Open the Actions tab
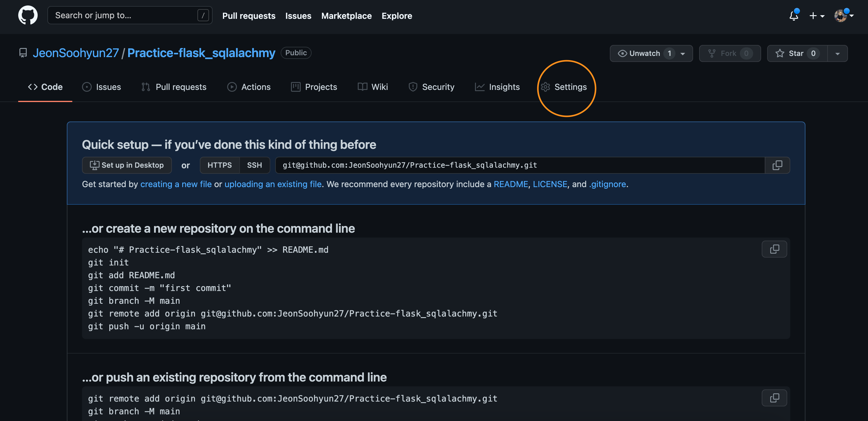The height and width of the screenshot is (421, 868). [x=249, y=87]
